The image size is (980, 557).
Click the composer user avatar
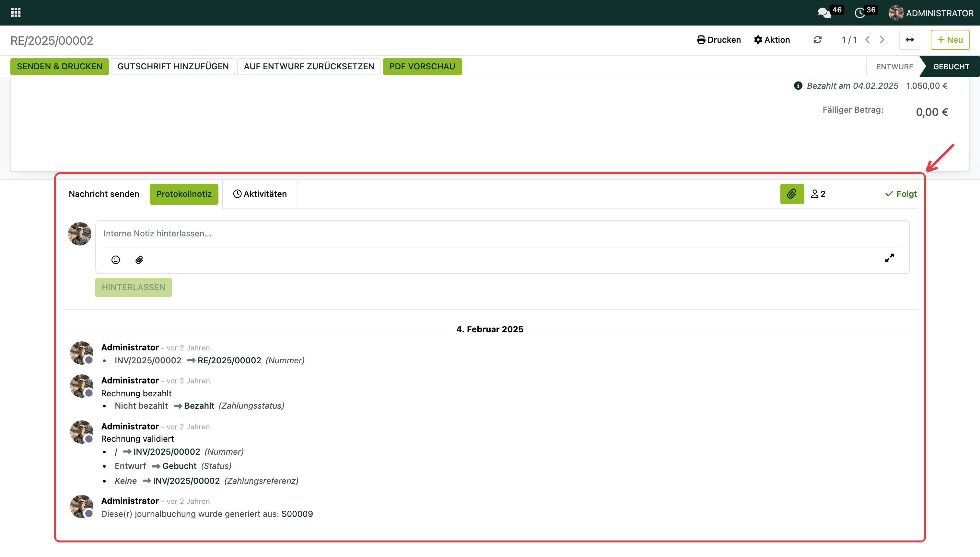click(80, 234)
